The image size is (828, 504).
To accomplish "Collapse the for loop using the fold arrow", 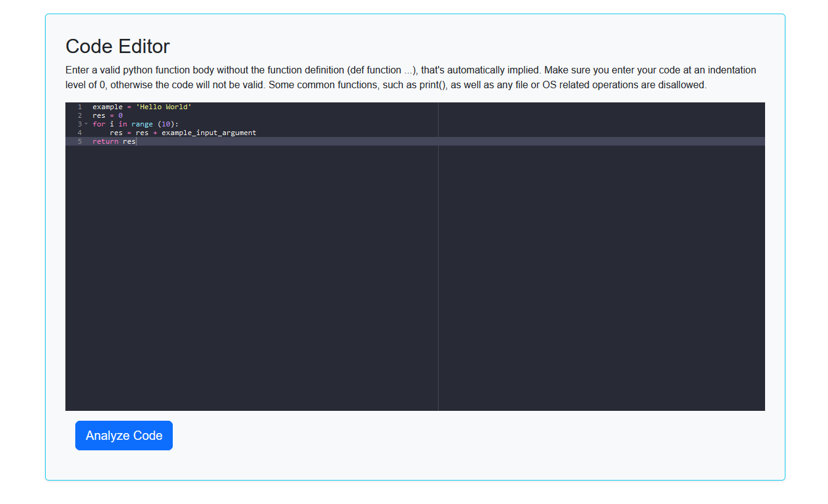I will tap(86, 124).
